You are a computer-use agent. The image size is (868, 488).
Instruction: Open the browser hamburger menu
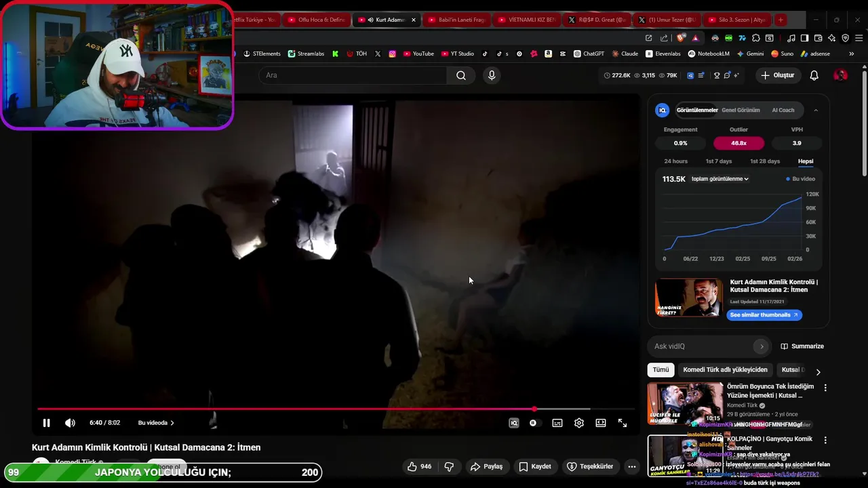[858, 38]
